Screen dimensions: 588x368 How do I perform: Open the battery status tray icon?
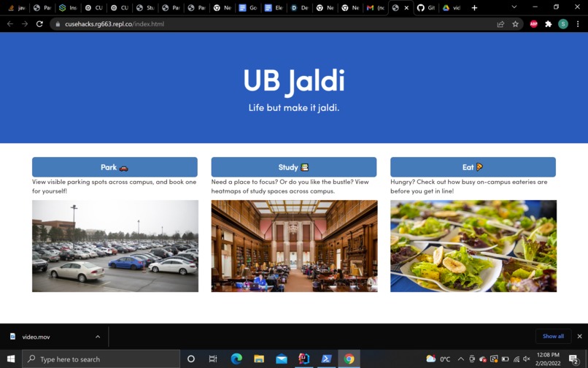tap(505, 359)
